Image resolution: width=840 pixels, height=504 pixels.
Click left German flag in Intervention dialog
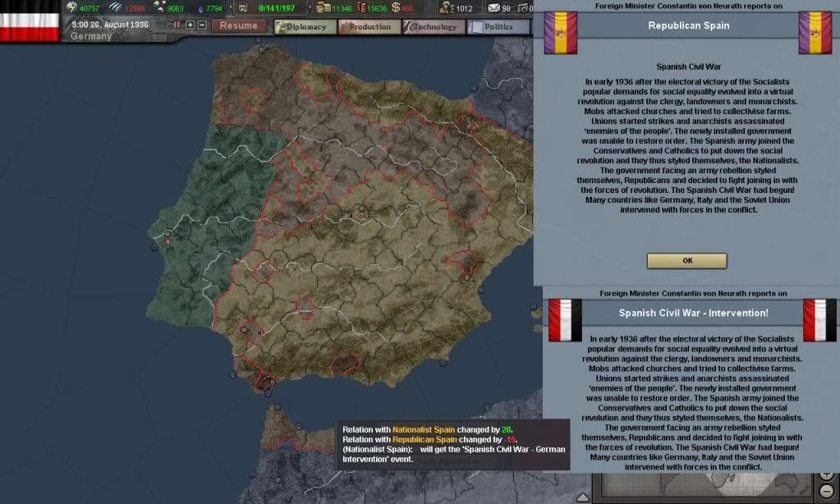[x=565, y=320]
